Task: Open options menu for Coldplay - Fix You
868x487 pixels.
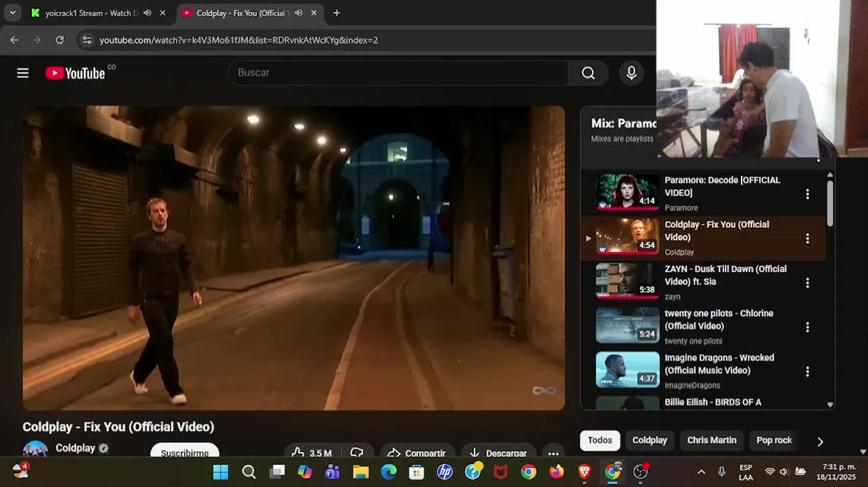Action: [807, 239]
